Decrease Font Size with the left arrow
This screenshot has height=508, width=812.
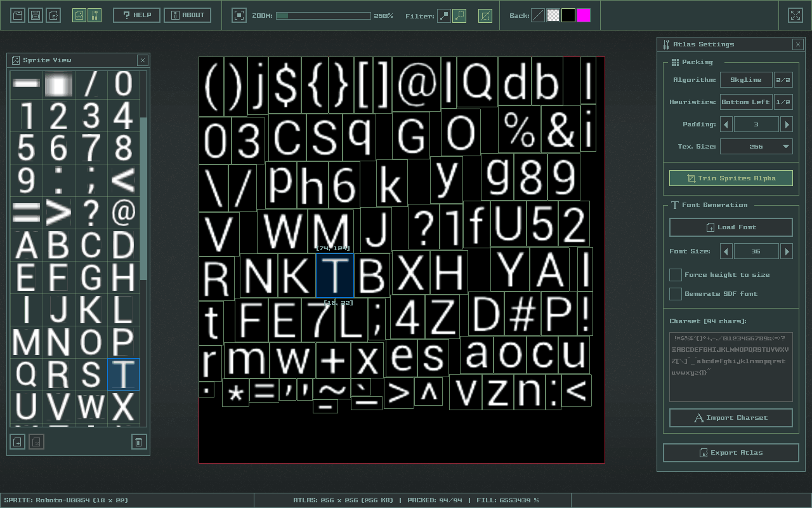click(726, 251)
